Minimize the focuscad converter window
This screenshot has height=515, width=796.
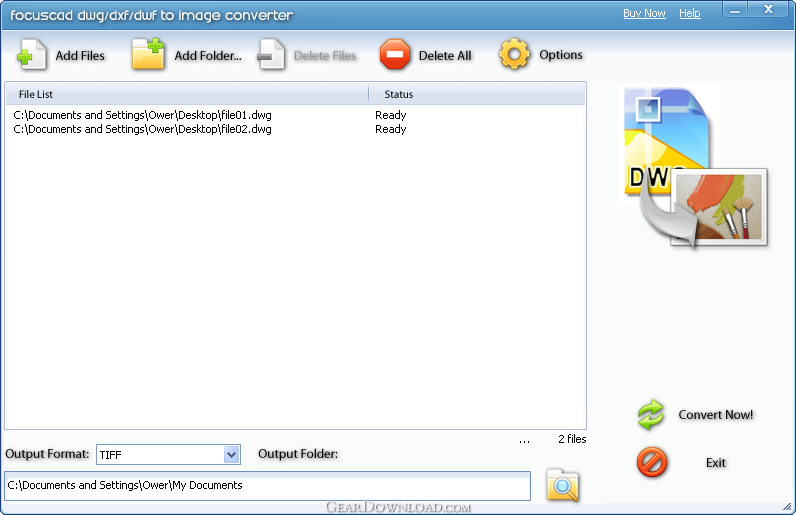click(x=735, y=9)
